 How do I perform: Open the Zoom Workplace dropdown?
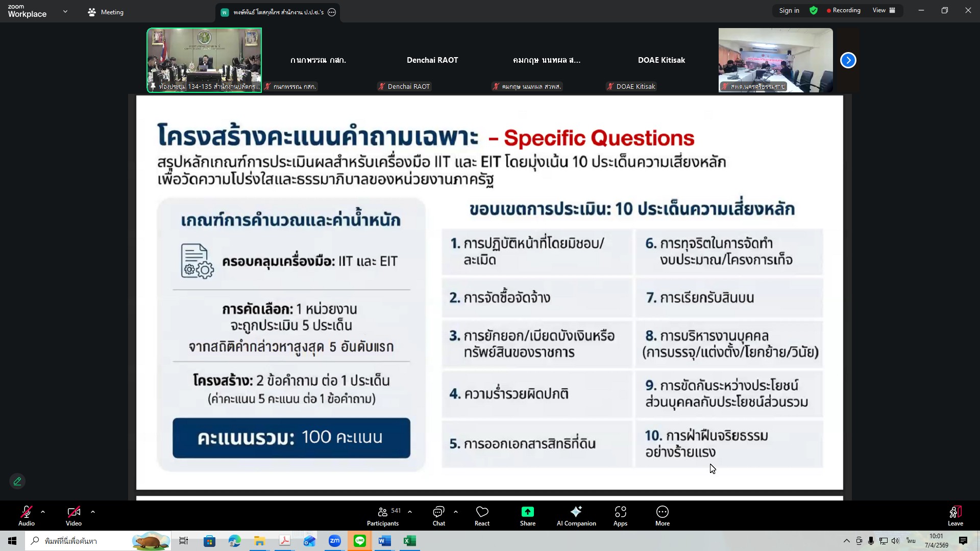coord(65,11)
